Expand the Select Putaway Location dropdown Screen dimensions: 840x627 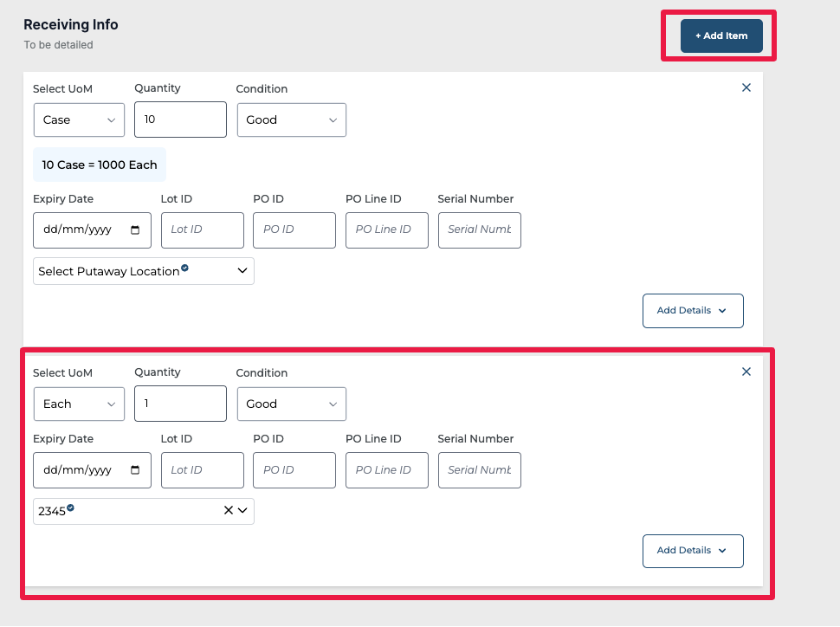click(x=242, y=271)
